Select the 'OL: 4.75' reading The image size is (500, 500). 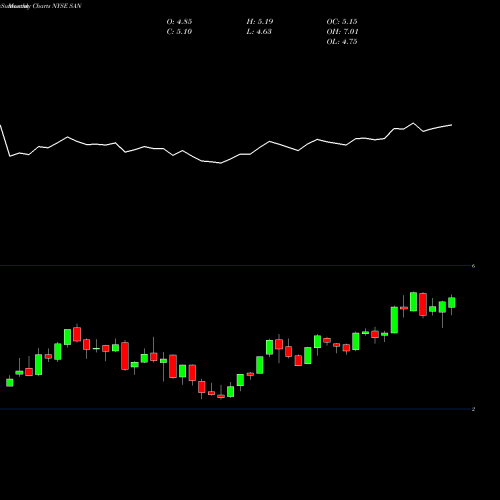[x=342, y=42]
